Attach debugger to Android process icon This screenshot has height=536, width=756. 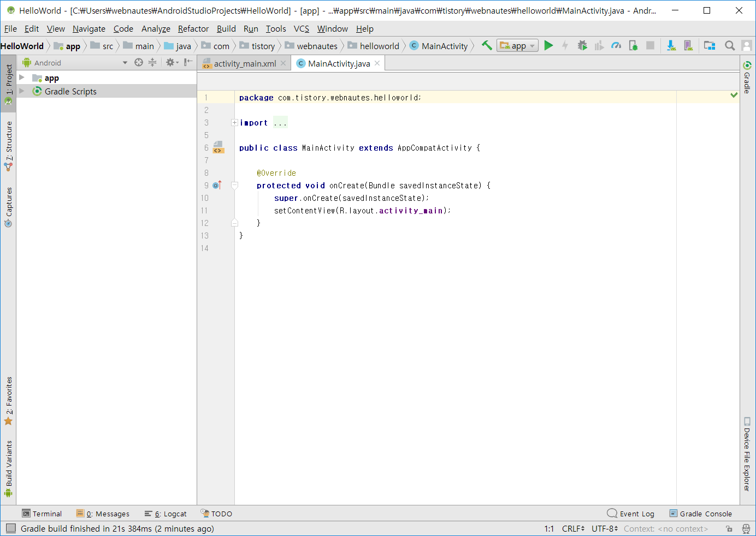[633, 45]
